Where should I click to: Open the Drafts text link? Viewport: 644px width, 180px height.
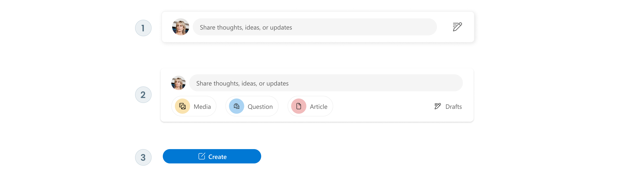pyautogui.click(x=453, y=107)
